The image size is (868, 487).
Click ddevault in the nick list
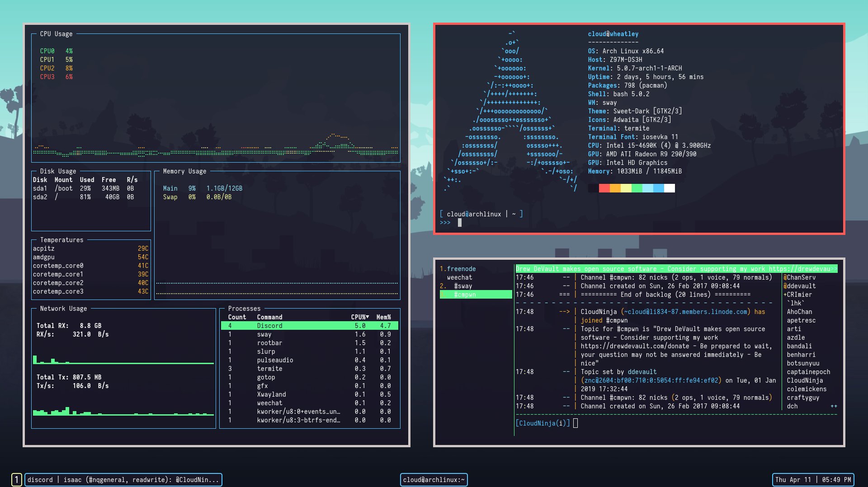pyautogui.click(x=800, y=286)
